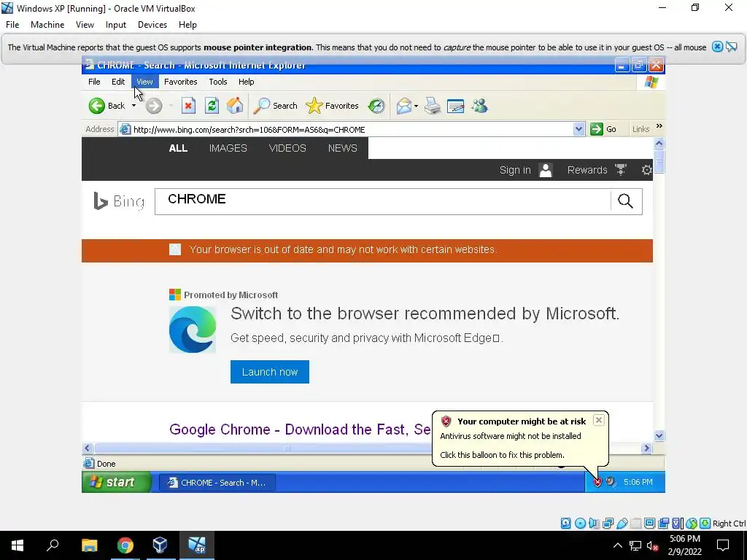Click the CHROME Search taskbar button
Screen dimensions: 747x560
click(217, 483)
